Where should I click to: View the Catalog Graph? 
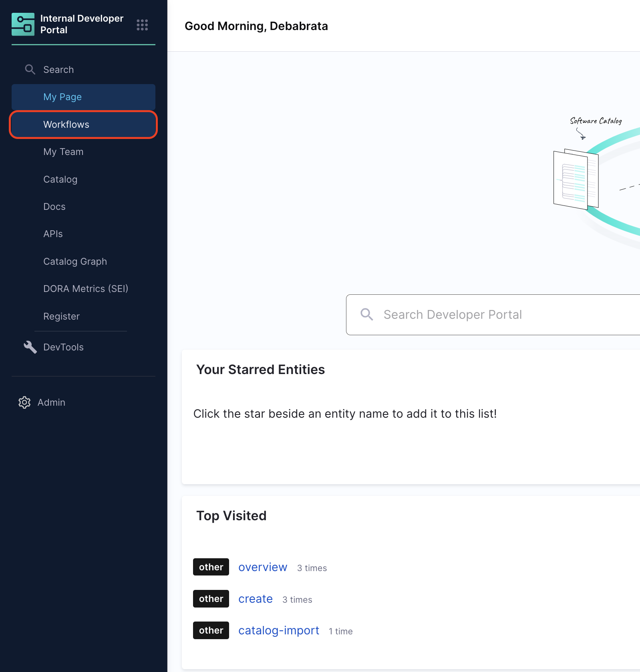[75, 262]
